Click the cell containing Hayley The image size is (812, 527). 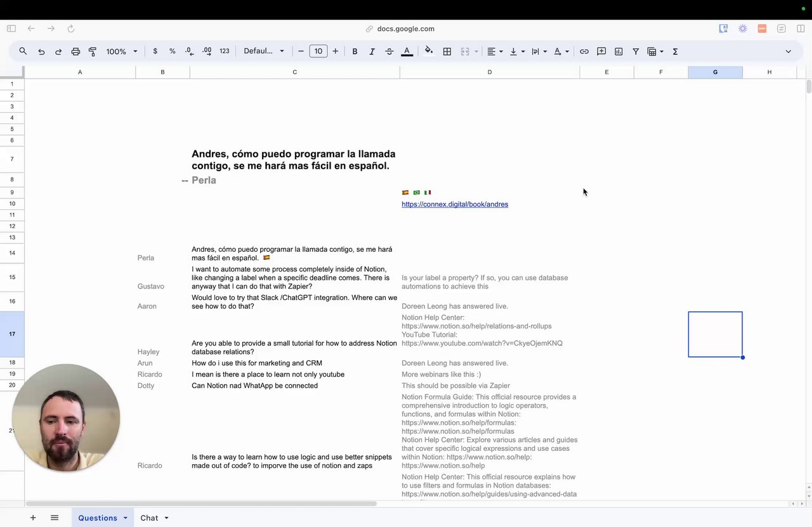coord(162,334)
